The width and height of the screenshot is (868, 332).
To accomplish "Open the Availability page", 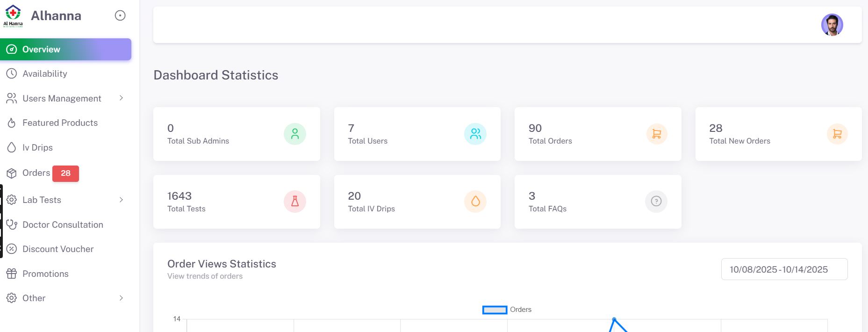I will [45, 74].
